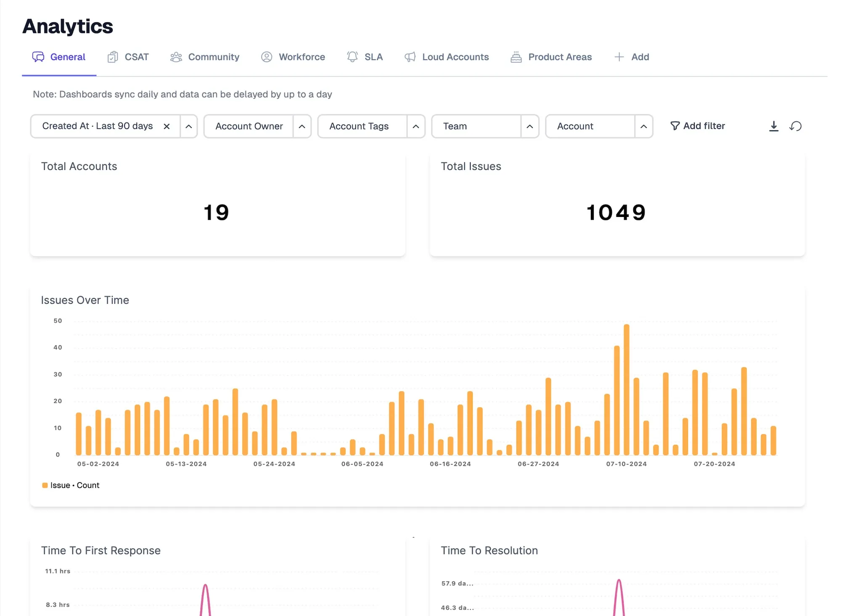
Task: Click the Loud Accounts megaphone icon
Action: coord(410,57)
